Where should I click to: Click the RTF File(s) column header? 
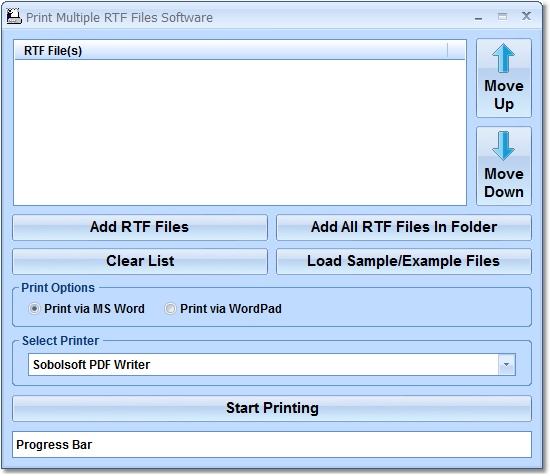point(231,51)
